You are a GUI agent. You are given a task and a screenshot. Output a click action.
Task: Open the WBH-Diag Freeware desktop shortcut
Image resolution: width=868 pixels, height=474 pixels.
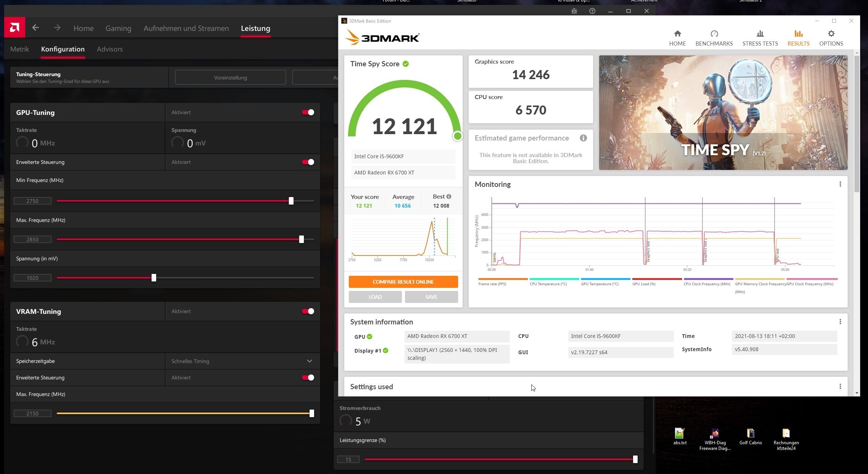click(715, 439)
